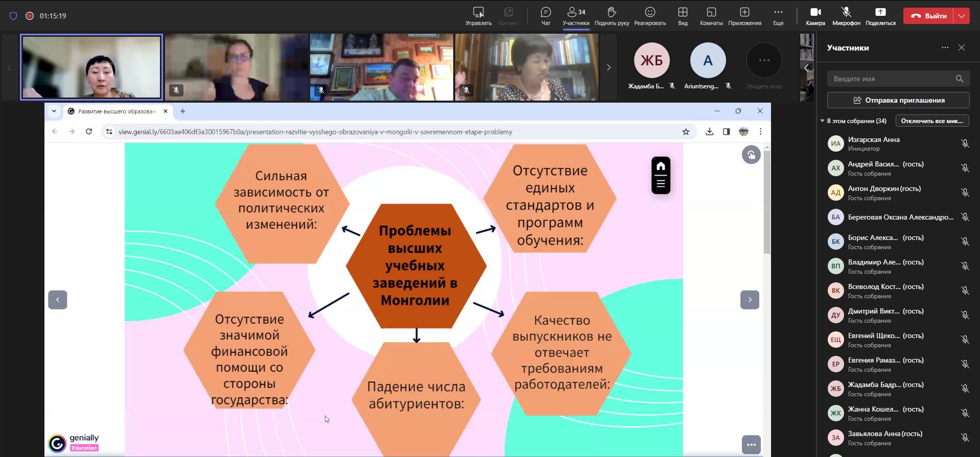The height and width of the screenshot is (457, 980).
Task: Click the Genially home menu icon
Action: click(x=661, y=166)
